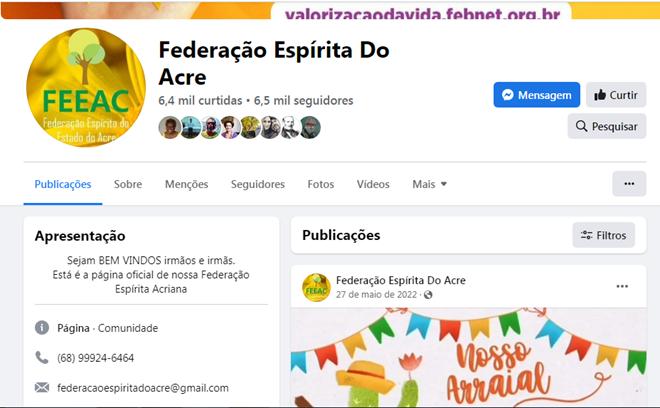This screenshot has width=660, height=408.
Task: Click the 27 de maio de 2022 post date
Action: point(376,294)
